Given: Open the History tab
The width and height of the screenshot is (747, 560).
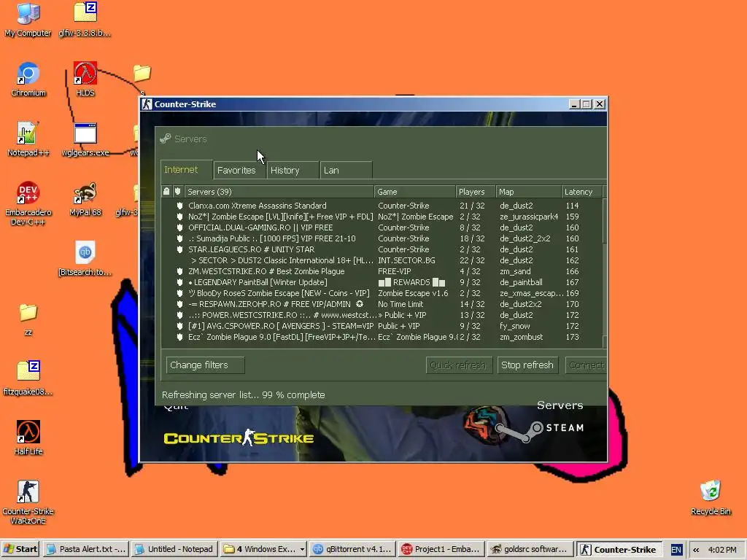Looking at the screenshot, I should (x=293, y=170).
